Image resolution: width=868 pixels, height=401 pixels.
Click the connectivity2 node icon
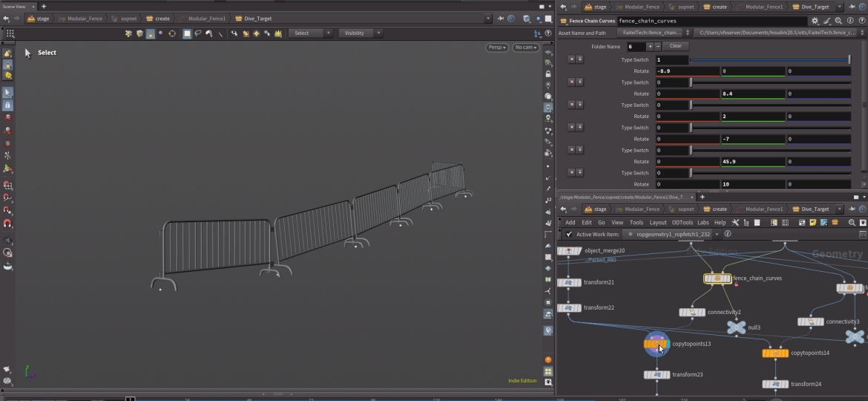tap(692, 313)
